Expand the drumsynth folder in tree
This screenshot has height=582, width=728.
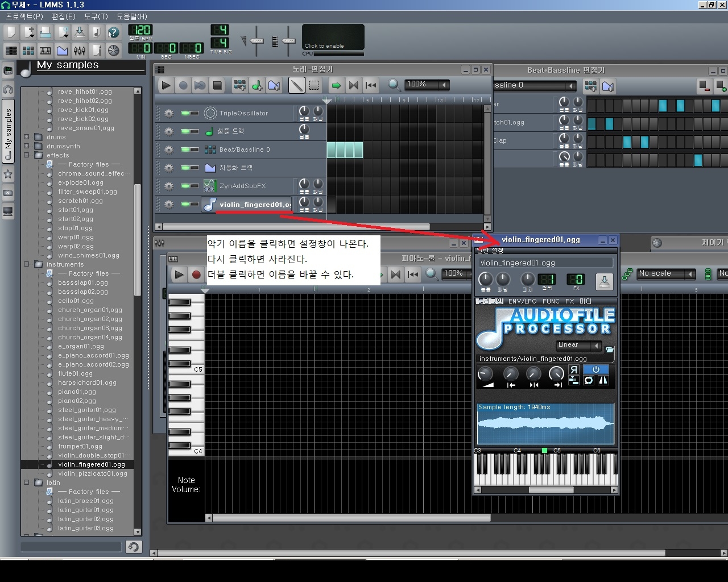27,146
